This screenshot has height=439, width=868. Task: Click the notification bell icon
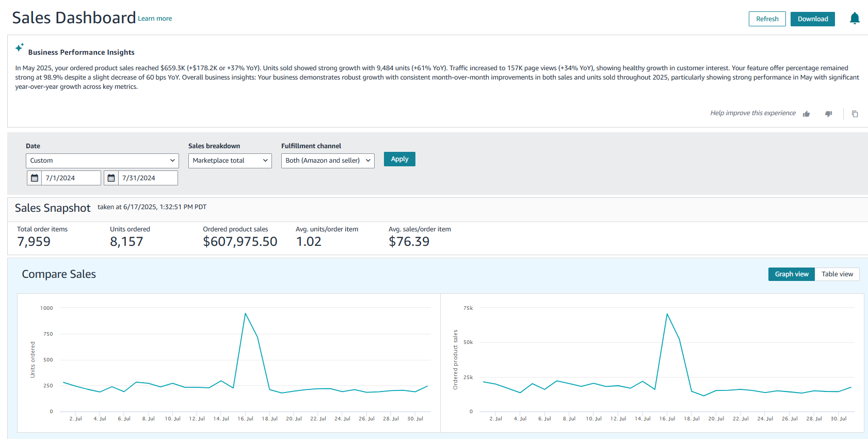(x=855, y=19)
